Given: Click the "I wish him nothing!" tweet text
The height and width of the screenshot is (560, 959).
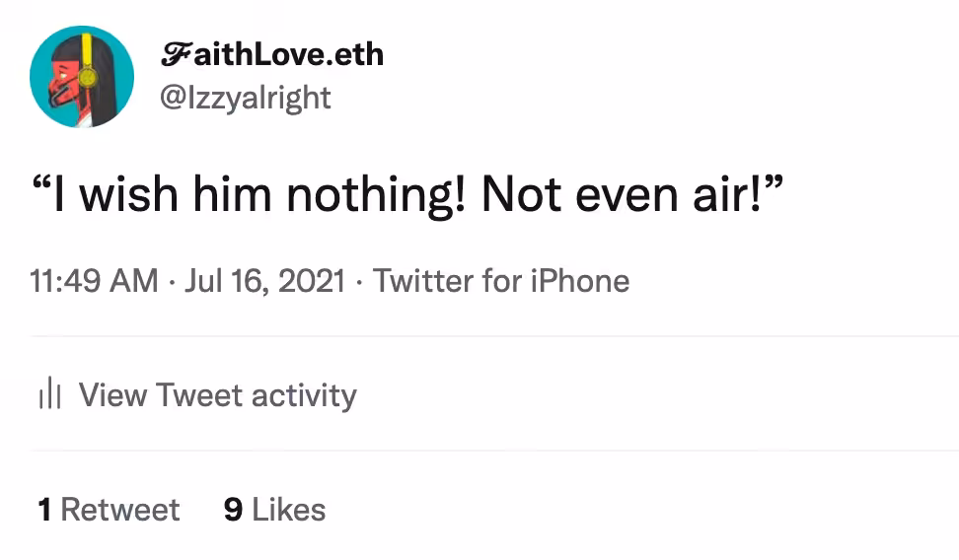Looking at the screenshot, I should (250, 195).
